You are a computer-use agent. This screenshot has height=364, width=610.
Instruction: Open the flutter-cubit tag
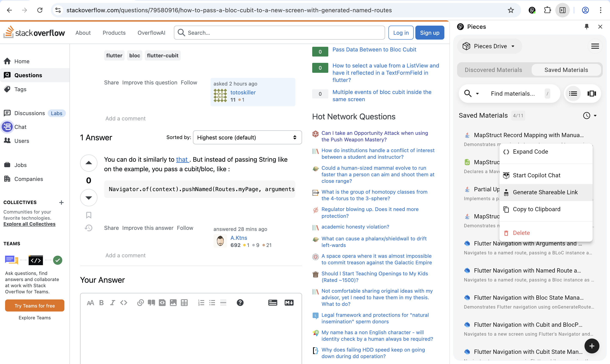click(x=162, y=55)
